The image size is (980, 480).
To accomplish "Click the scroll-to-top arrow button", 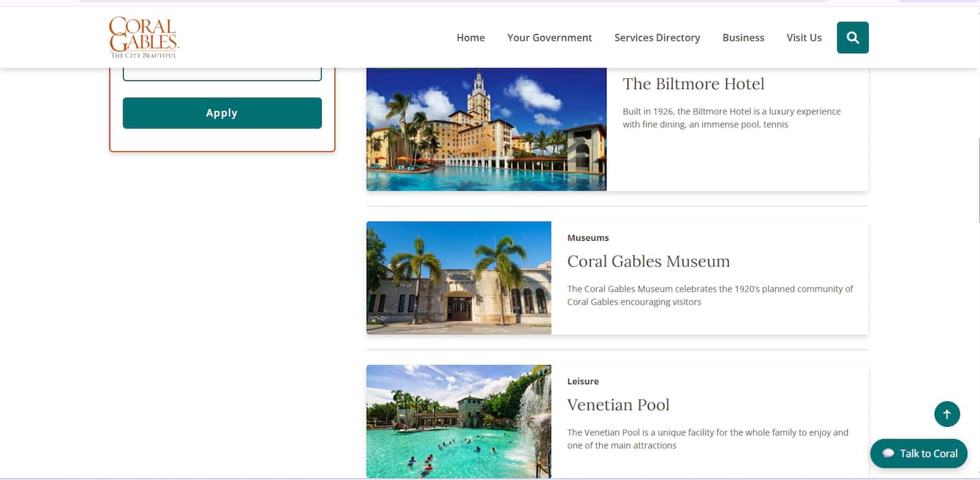I will click(947, 414).
